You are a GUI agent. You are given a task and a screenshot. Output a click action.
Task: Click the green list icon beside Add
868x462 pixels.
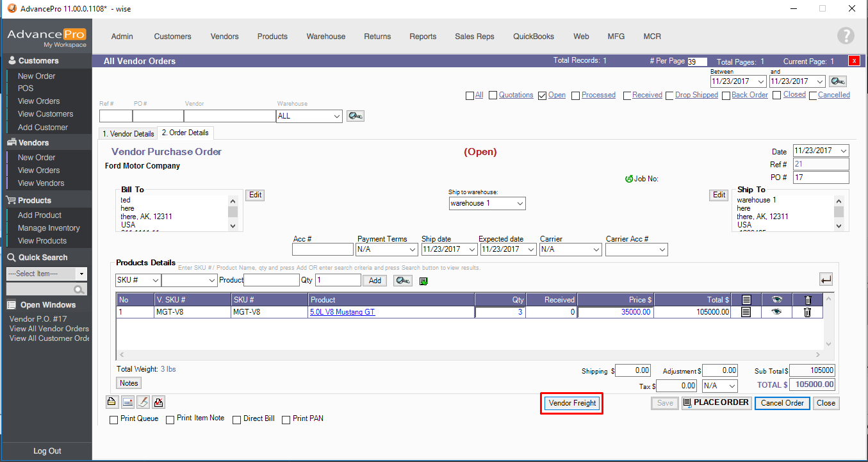click(423, 281)
